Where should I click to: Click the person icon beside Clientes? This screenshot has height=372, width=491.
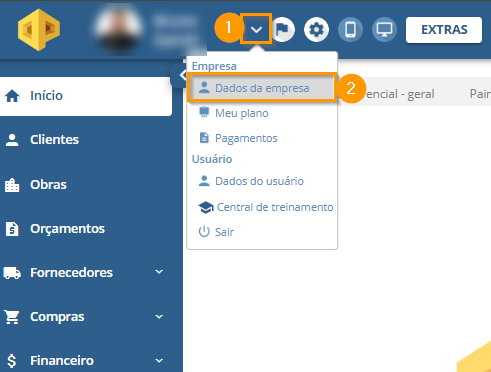(x=12, y=140)
